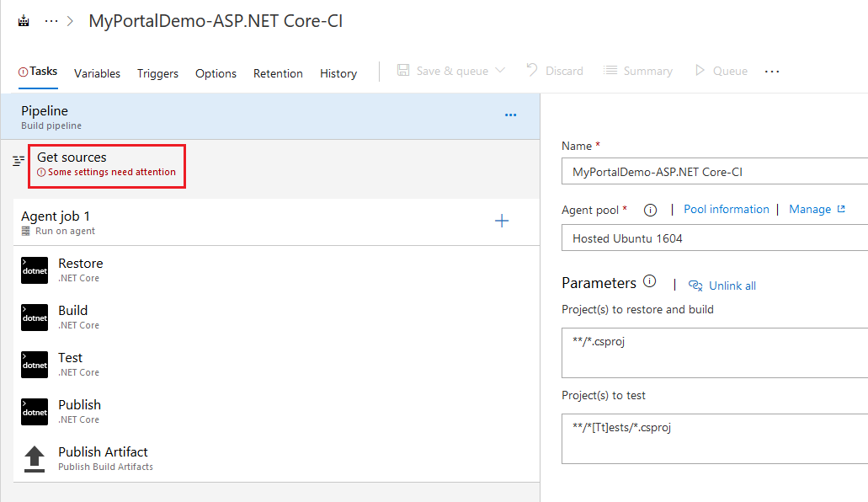The height and width of the screenshot is (502, 868).
Task: Add a task to Agent job 1
Action: 502,221
